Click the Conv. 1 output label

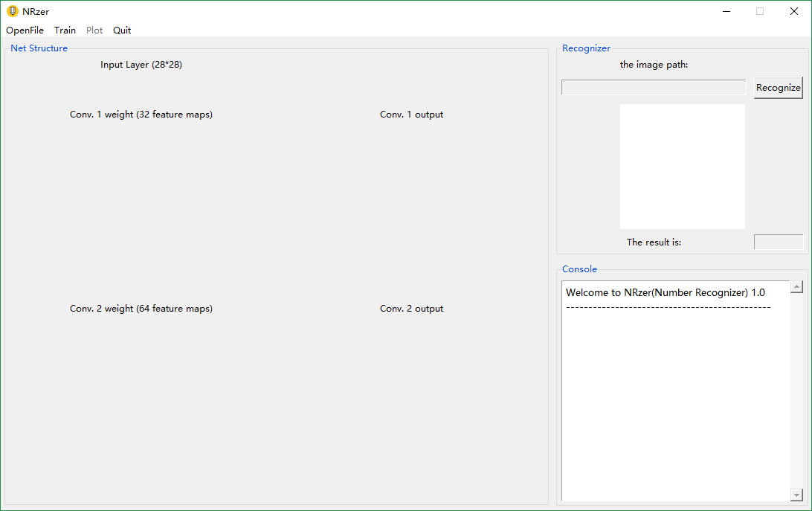[411, 115]
